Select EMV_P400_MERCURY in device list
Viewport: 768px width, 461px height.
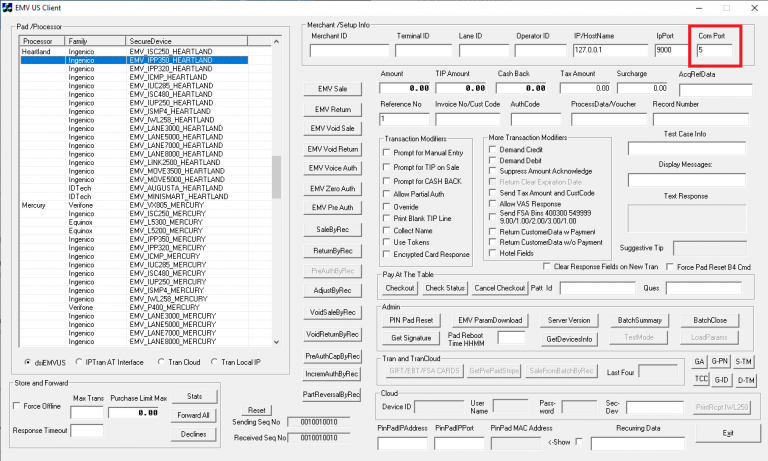pos(134,307)
